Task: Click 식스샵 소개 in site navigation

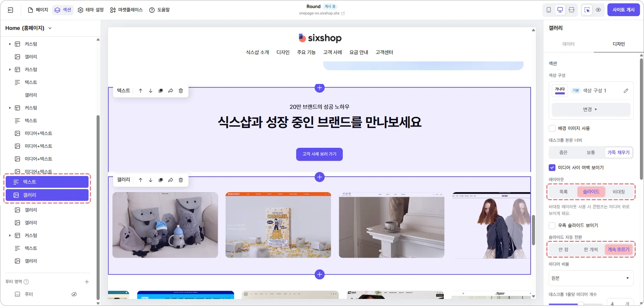Action: (258, 52)
